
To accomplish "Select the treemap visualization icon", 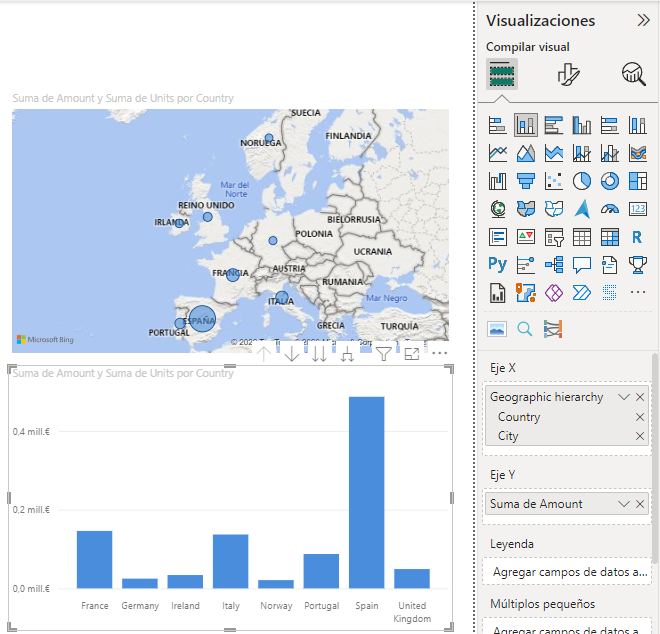I will [x=637, y=181].
